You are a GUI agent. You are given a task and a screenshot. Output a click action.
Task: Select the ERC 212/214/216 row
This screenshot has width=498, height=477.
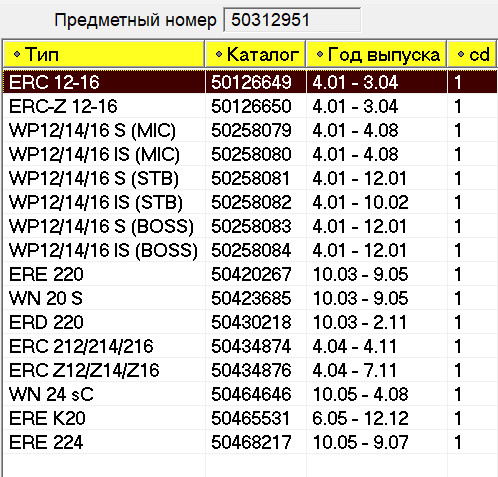(250, 346)
